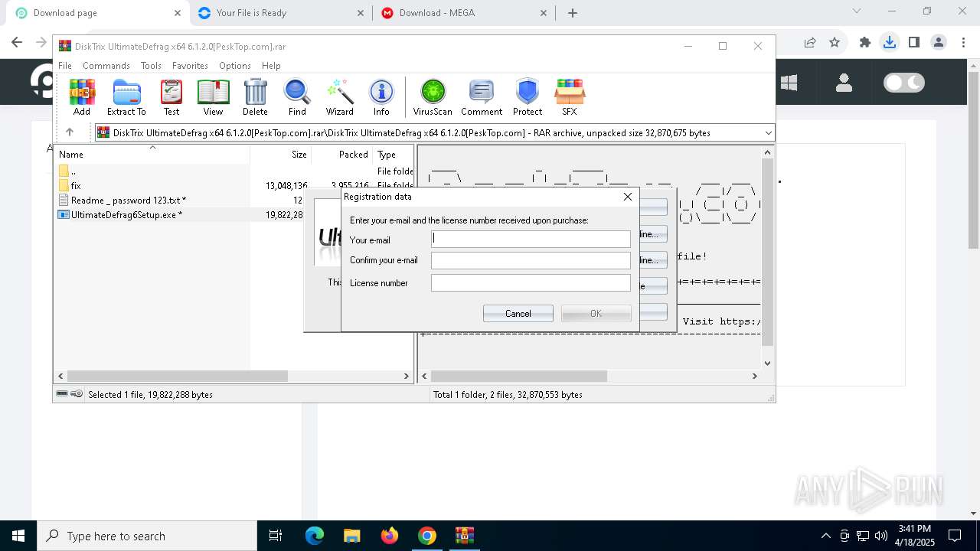Bookmark this page with the star icon

pos(835,43)
